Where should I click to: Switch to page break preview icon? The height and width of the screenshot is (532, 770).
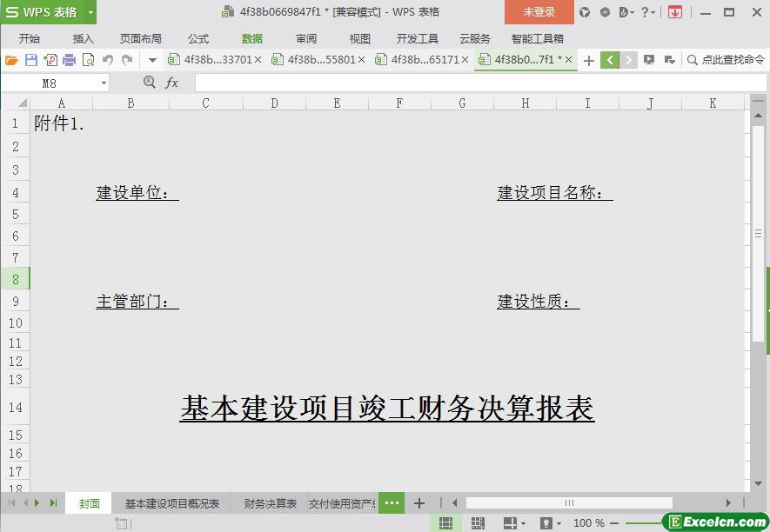(478, 523)
